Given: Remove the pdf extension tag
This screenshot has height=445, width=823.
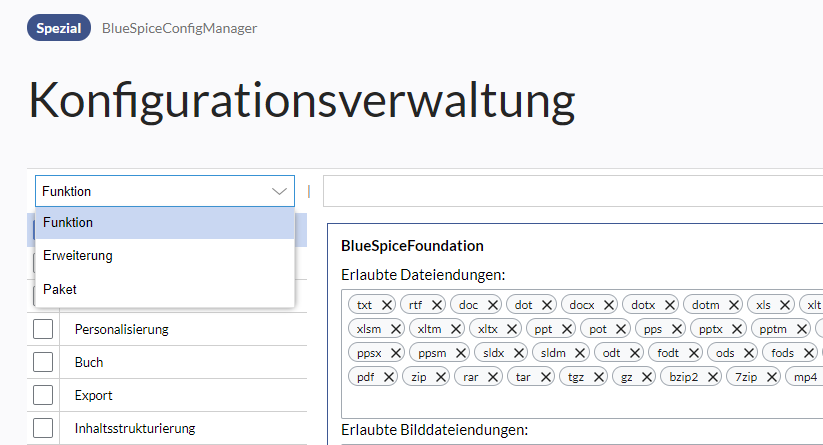Looking at the screenshot, I should pos(388,377).
